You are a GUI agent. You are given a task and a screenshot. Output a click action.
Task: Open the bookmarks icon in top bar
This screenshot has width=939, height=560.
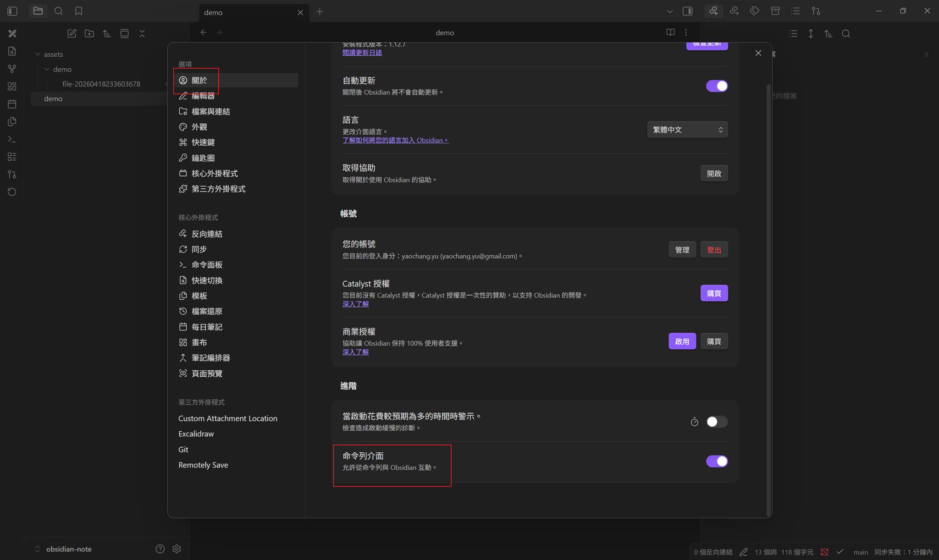78,11
